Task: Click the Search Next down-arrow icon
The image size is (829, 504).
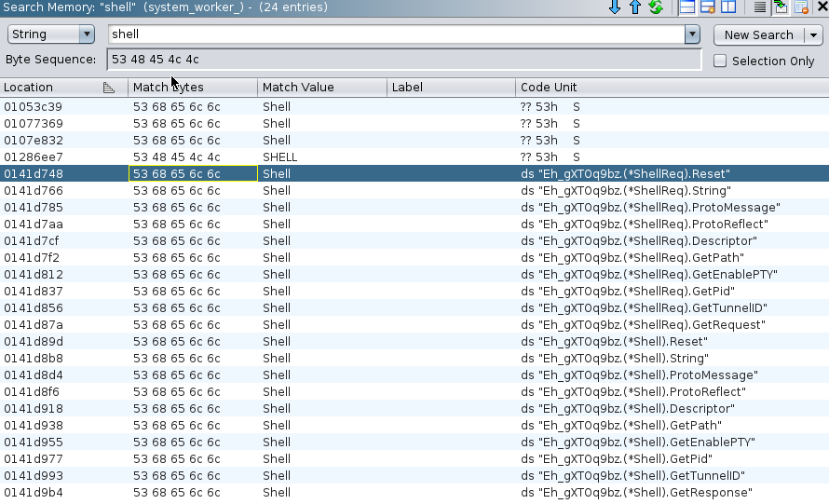Action: [x=615, y=7]
